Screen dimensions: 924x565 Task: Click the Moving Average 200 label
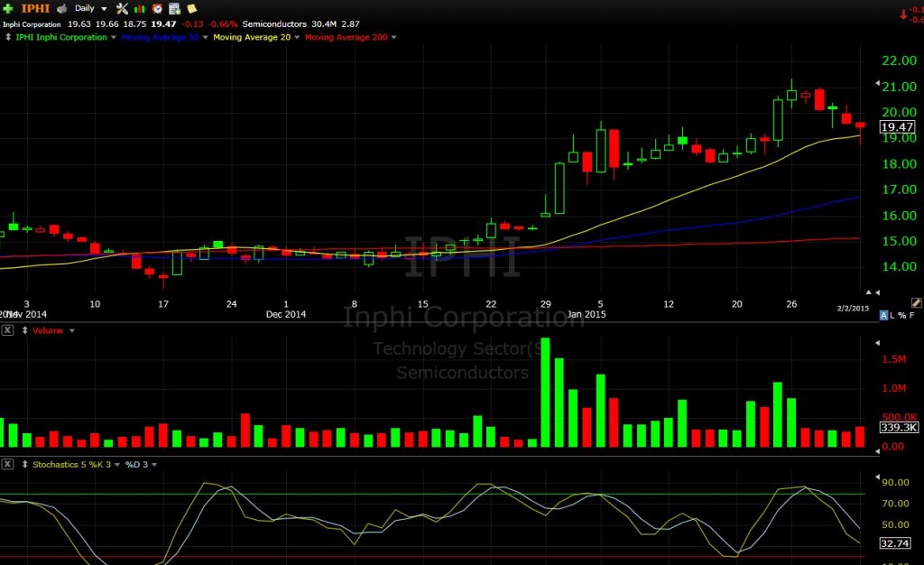(346, 37)
